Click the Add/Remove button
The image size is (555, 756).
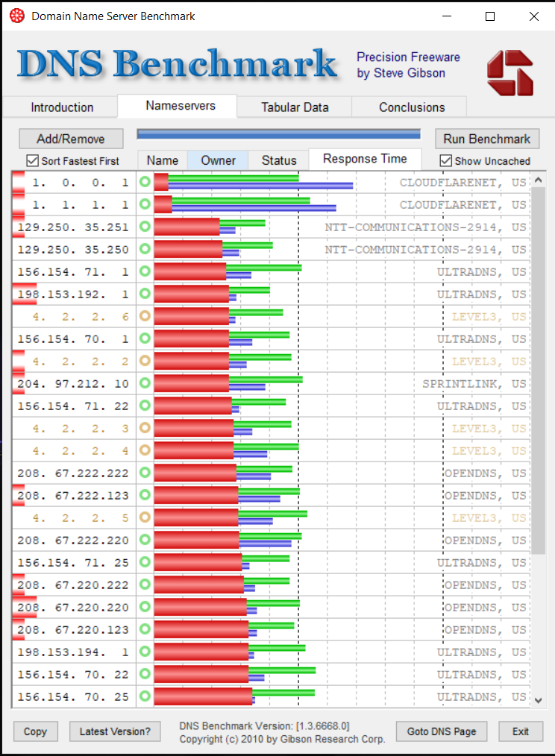(x=71, y=139)
